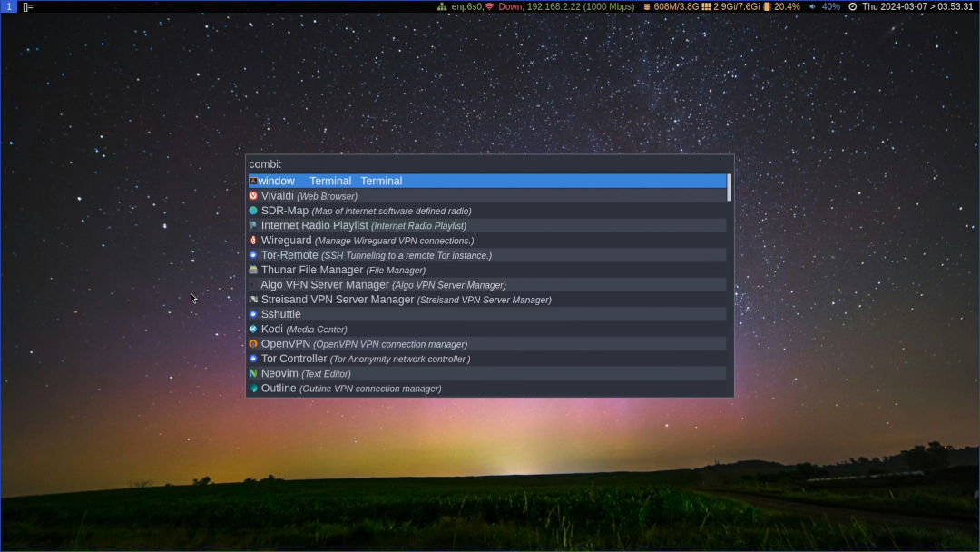This screenshot has width=980, height=552.
Task: Click the tiling layout symbol in bar
Action: 28,7
